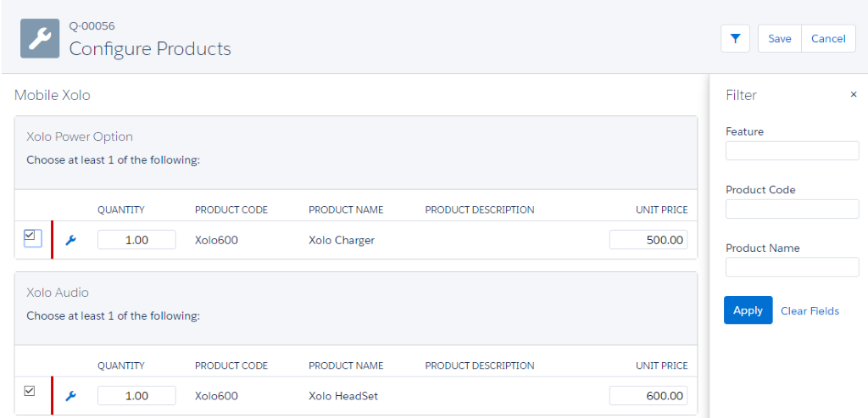Select Xolo600 code in Xolo HeadSet row
Image resolution: width=868 pixels, height=418 pixels.
pyautogui.click(x=216, y=397)
